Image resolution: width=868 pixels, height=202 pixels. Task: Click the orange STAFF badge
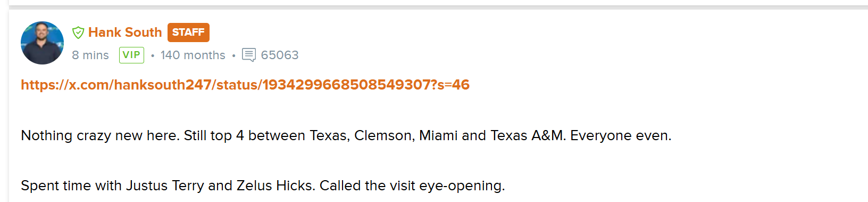point(188,33)
